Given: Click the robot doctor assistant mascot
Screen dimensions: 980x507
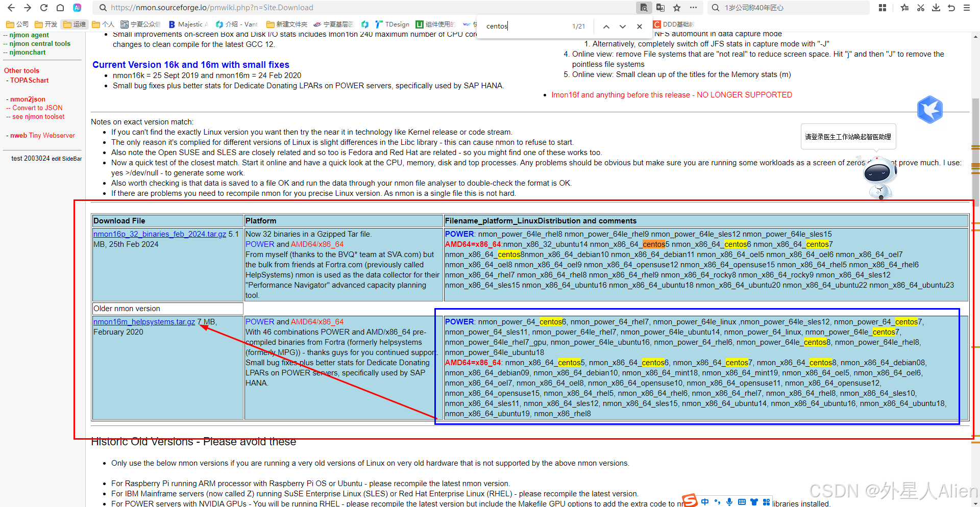Looking at the screenshot, I should coord(879,178).
